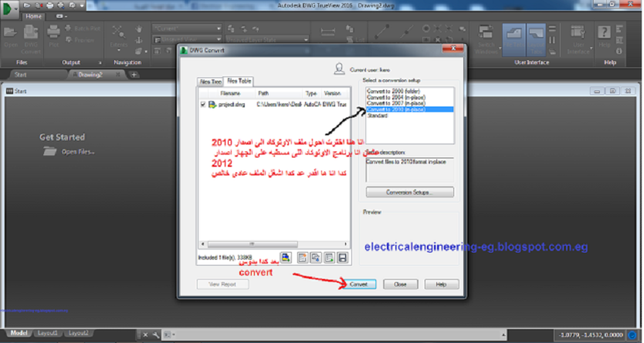The width and height of the screenshot is (644, 343).
Task: Click the Open button in Files ribbon panel
Action: [x=11, y=36]
